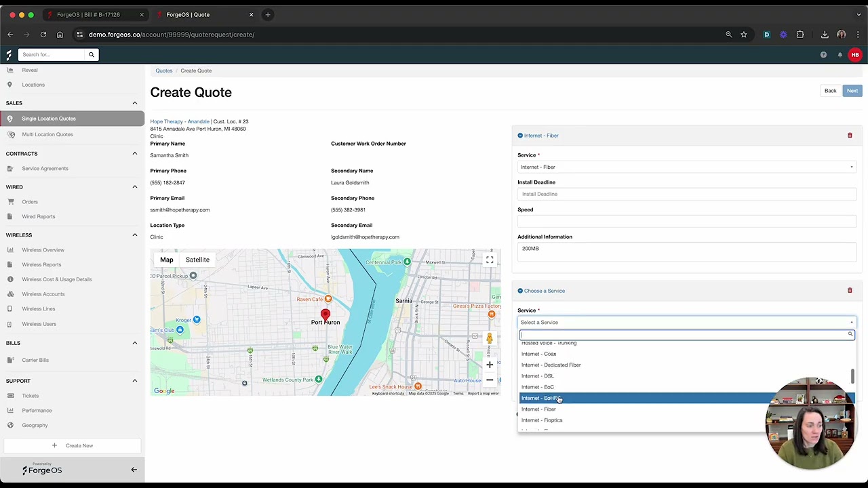This screenshot has height=488, width=868.
Task: Open the notifications bell icon
Action: [840, 55]
